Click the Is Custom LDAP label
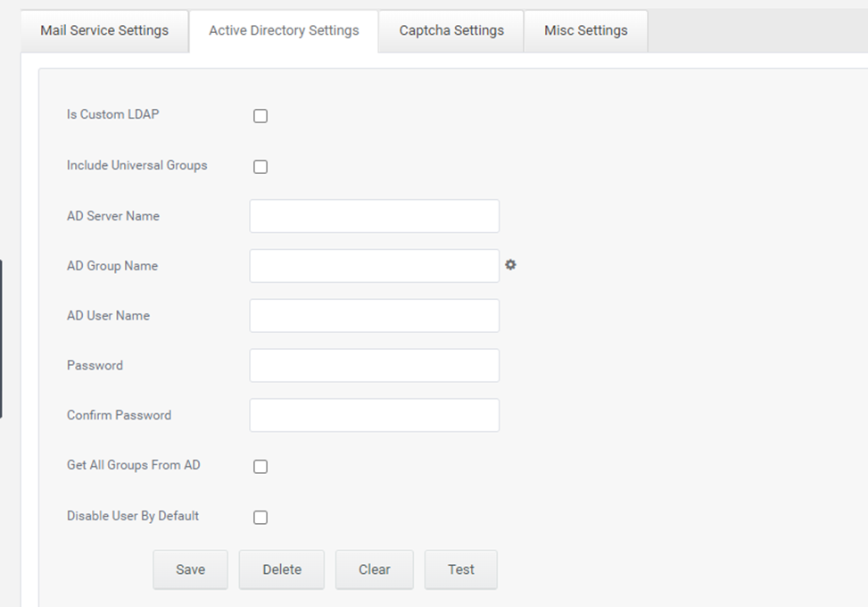 pos(113,114)
